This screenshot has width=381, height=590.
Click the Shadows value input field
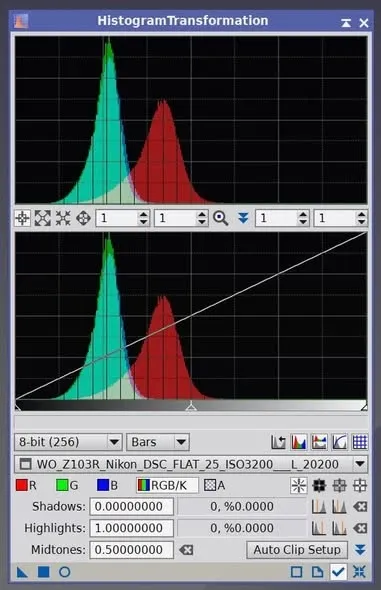(132, 506)
